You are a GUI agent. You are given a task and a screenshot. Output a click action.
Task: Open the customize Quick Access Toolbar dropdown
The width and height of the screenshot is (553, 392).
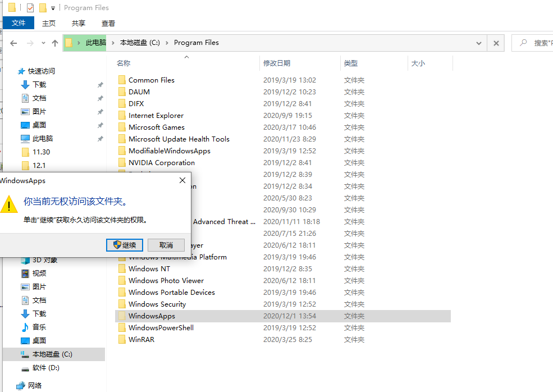coord(53,8)
